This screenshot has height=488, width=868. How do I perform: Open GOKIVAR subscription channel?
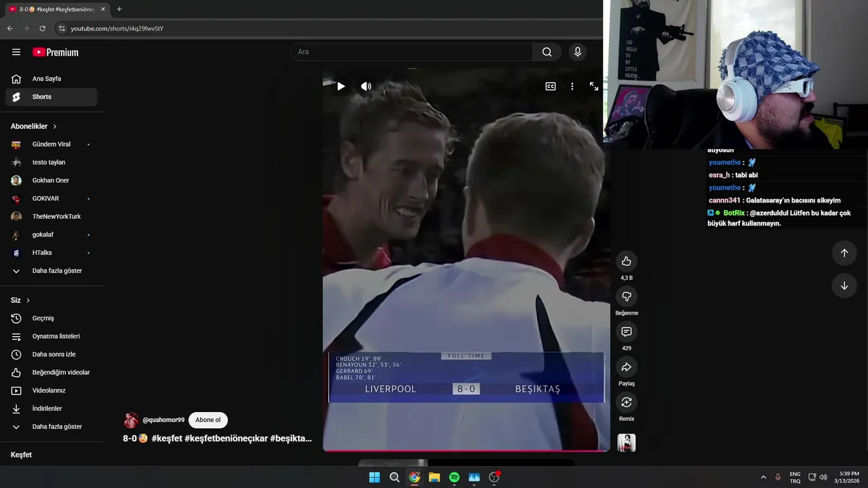coord(52,199)
